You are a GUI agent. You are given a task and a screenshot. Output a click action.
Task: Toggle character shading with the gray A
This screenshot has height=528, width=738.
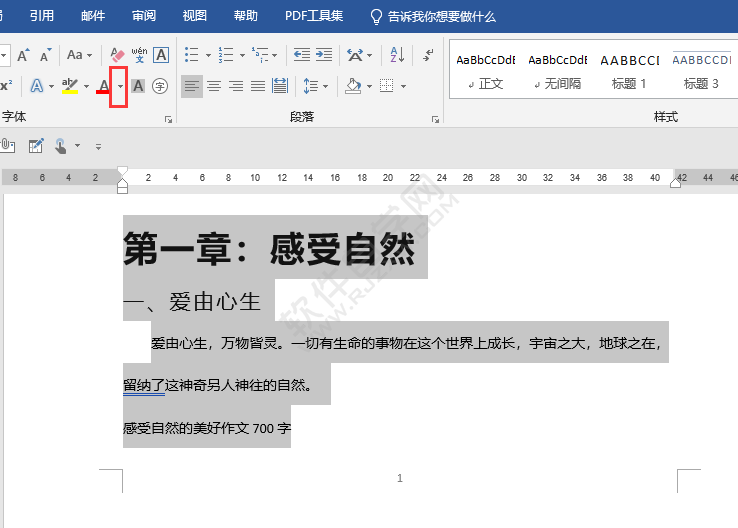point(138,86)
